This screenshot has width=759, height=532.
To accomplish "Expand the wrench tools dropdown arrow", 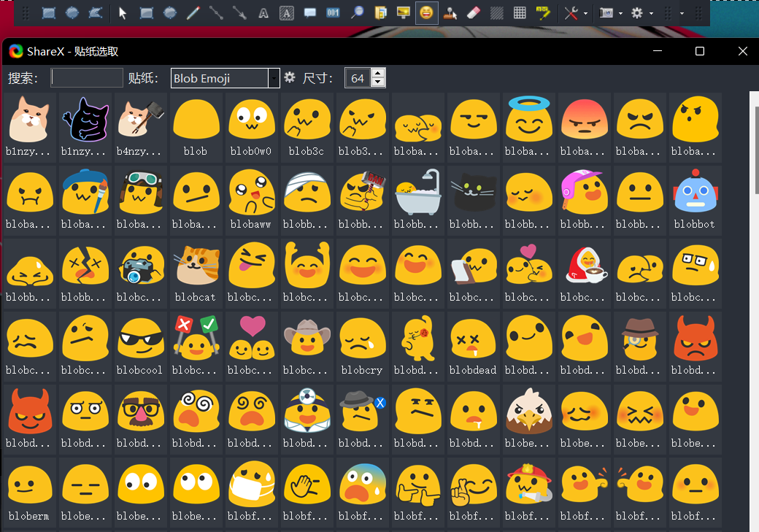I will point(586,14).
